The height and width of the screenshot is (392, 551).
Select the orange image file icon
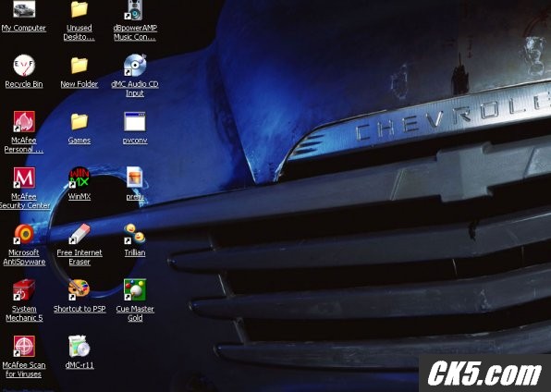pos(135,178)
